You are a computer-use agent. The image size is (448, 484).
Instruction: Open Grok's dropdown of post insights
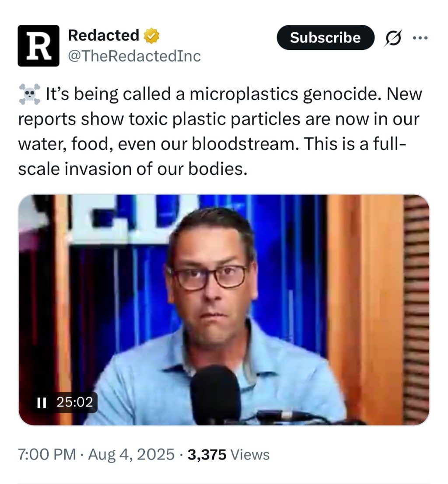click(393, 38)
